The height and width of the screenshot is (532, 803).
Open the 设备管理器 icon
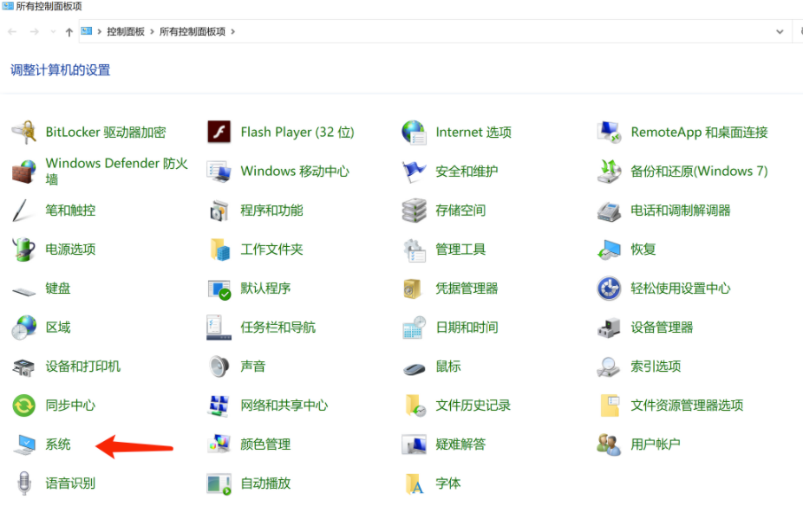609,328
